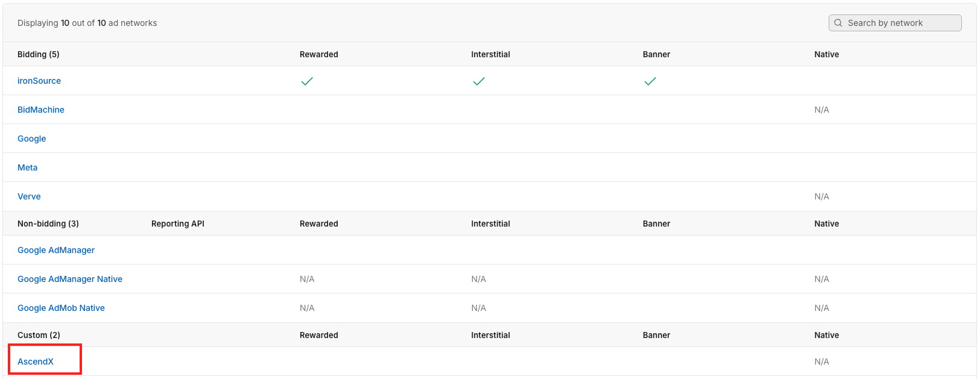The height and width of the screenshot is (379, 980).
Task: Click the 'Reporting API' column header
Action: 178,224
